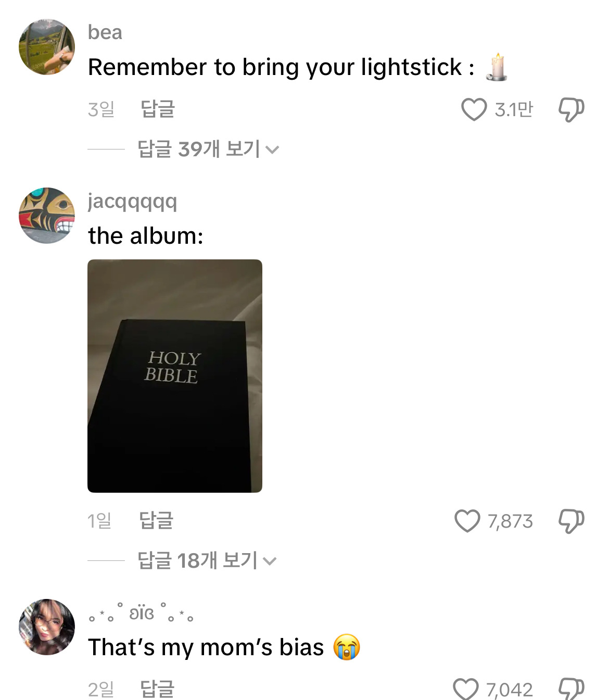Reply (답글) to bea's comment
This screenshot has height=700, width=609.
click(x=158, y=109)
